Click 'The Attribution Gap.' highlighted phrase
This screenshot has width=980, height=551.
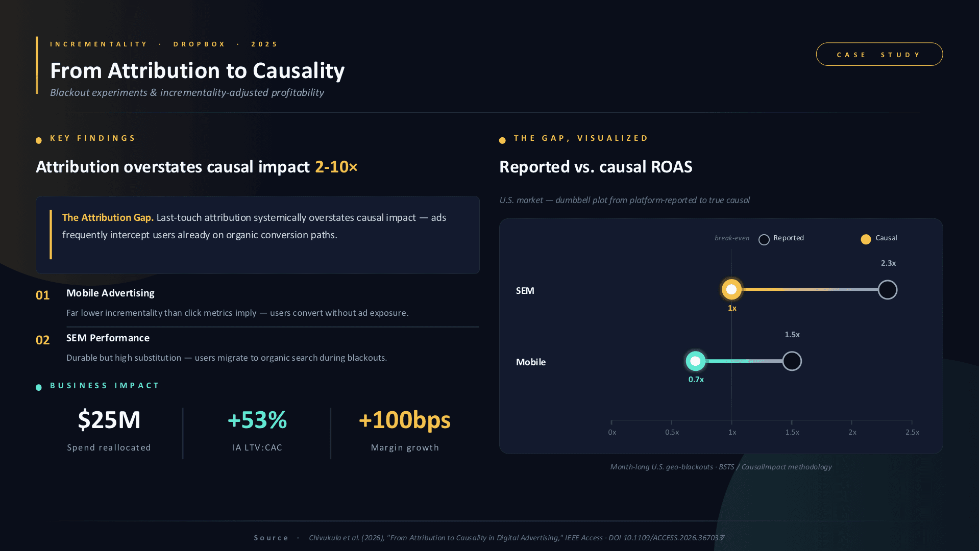pyautogui.click(x=108, y=217)
